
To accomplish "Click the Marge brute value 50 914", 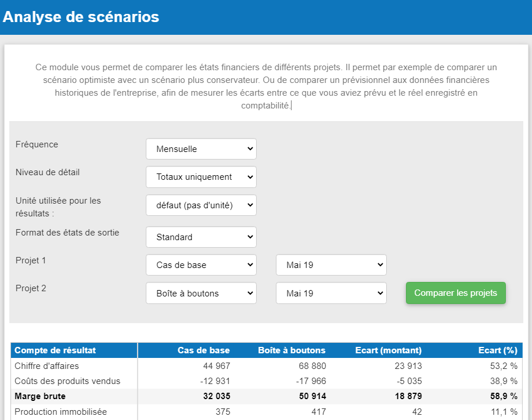I will click(312, 396).
